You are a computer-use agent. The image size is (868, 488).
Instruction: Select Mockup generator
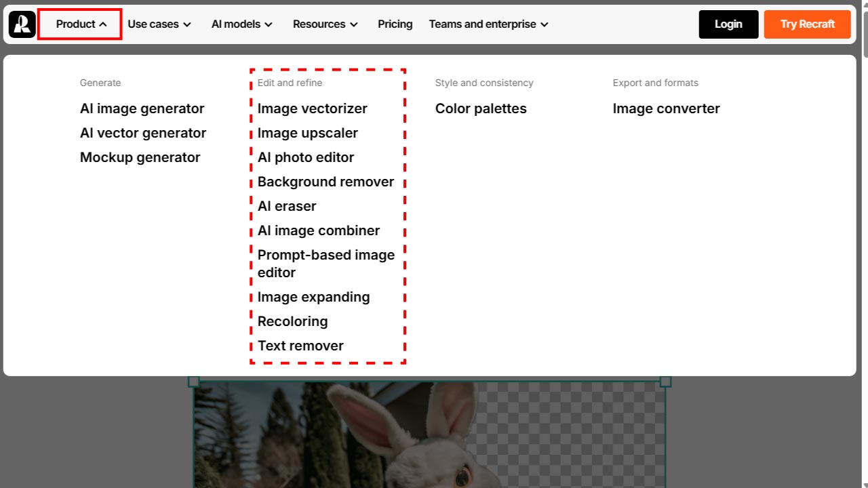tap(140, 157)
